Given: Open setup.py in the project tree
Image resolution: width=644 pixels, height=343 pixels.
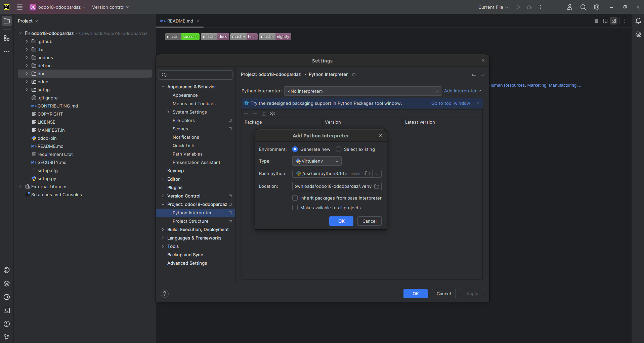Looking at the screenshot, I should [x=47, y=178].
